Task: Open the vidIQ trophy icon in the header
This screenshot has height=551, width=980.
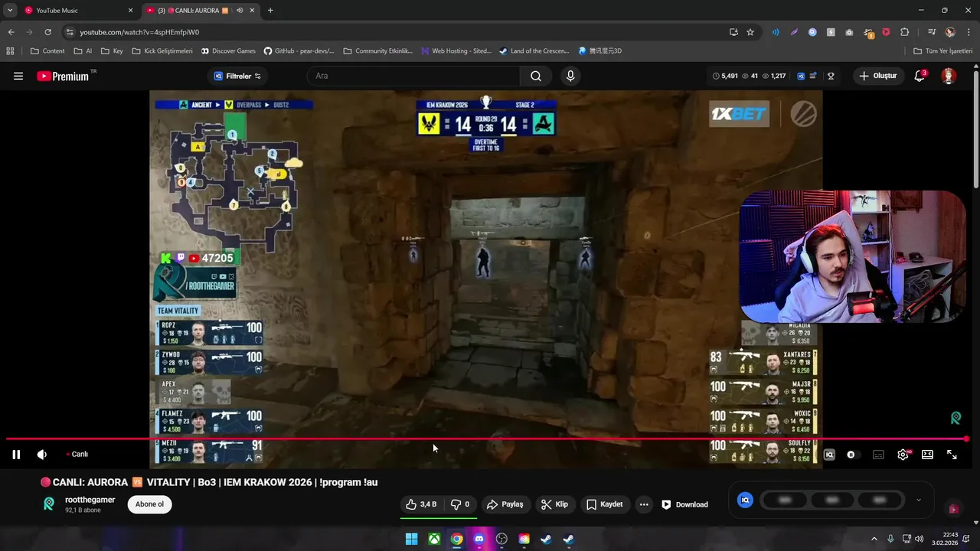Action: point(831,76)
